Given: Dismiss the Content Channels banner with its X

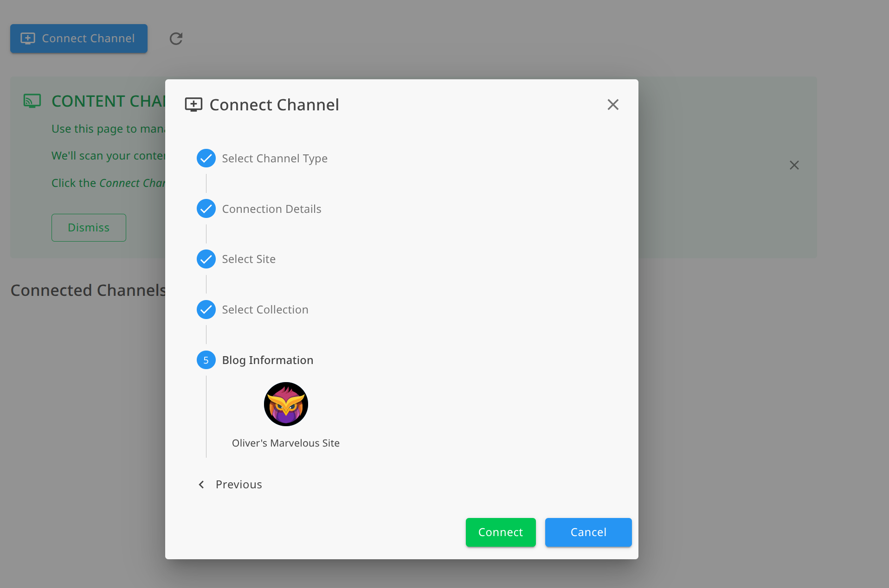Looking at the screenshot, I should point(794,165).
